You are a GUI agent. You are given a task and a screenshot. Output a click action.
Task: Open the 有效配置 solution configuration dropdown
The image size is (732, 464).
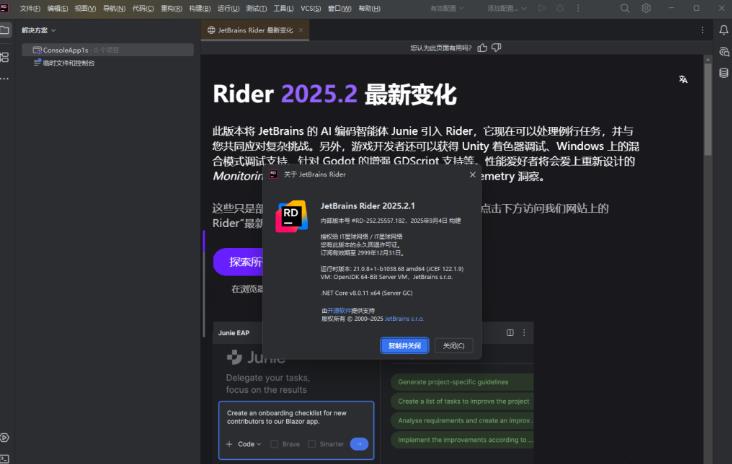pyautogui.click(x=447, y=8)
